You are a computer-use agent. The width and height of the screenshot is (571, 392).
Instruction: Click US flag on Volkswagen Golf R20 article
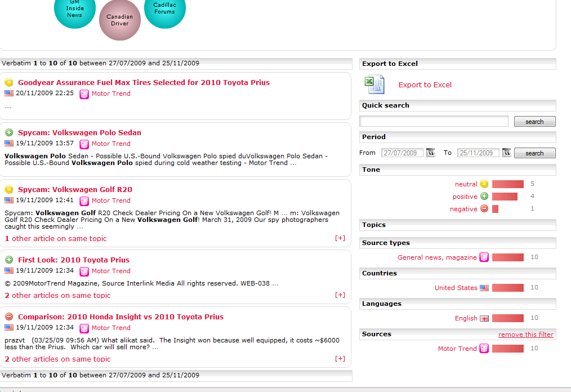(9, 201)
